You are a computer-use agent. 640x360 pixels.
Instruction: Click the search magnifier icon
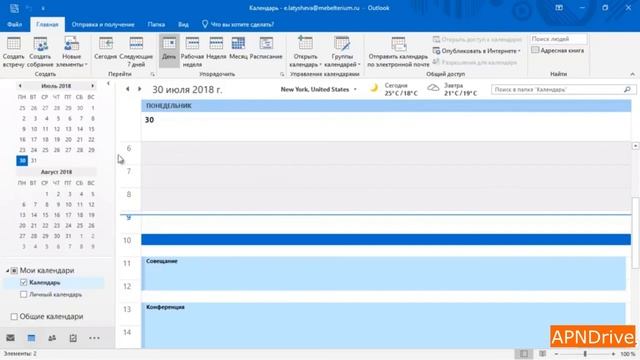[628, 89]
